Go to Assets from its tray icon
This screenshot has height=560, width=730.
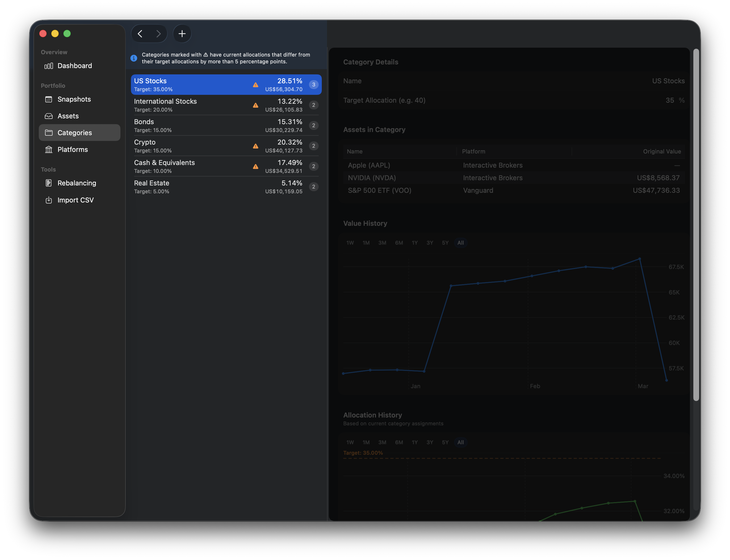tap(49, 116)
